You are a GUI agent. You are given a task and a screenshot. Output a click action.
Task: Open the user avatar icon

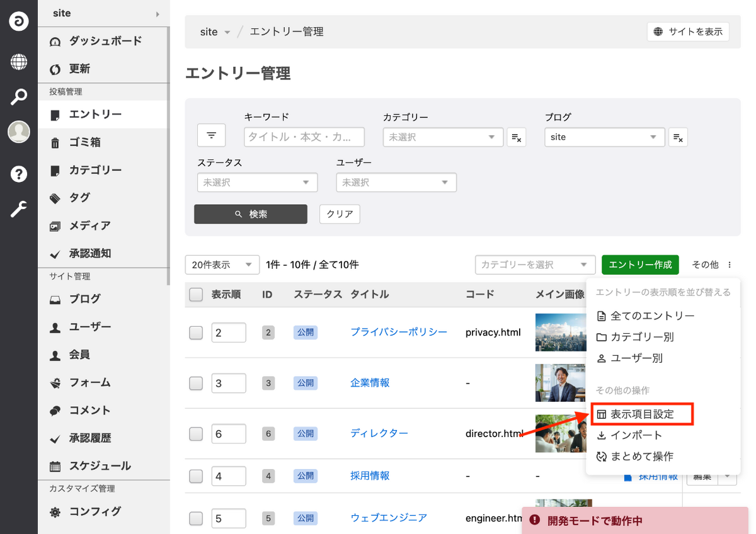click(19, 132)
